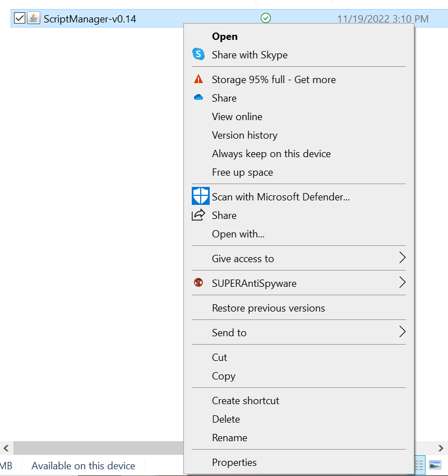
Task: Switch to large thumbnails view icon
Action: click(435, 465)
